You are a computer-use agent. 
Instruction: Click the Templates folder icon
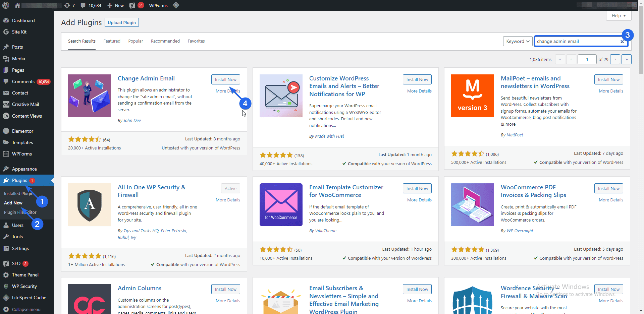pyautogui.click(x=6, y=142)
